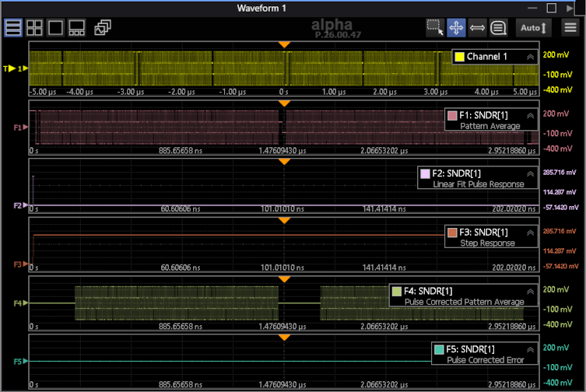Select the horizontal stretch arrow tool
586x392 pixels.
point(478,28)
